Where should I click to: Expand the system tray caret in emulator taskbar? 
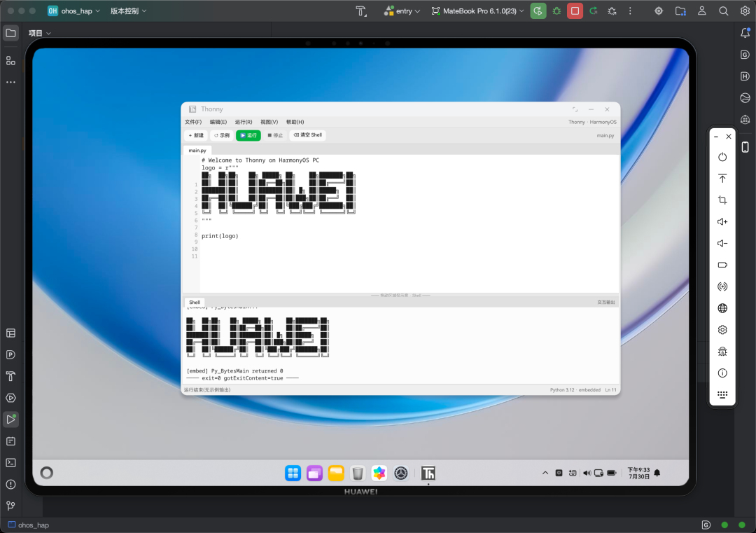click(545, 473)
